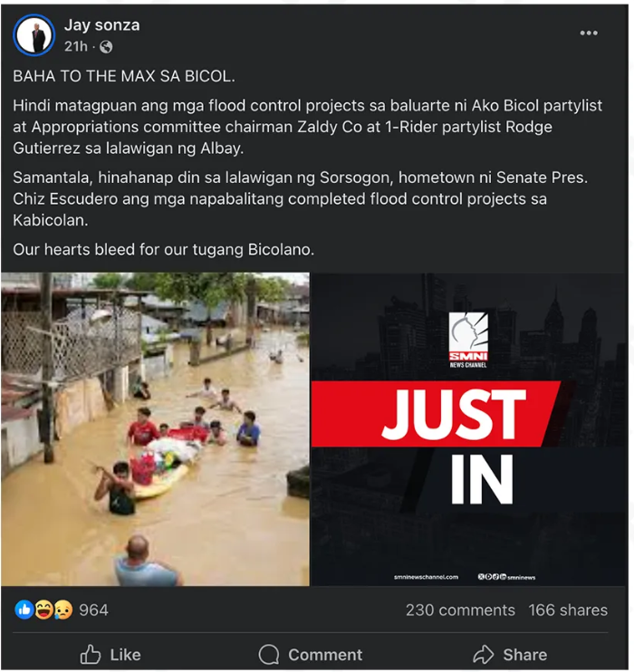Open the flooded street photo
The height and width of the screenshot is (672, 634).
tap(155, 429)
